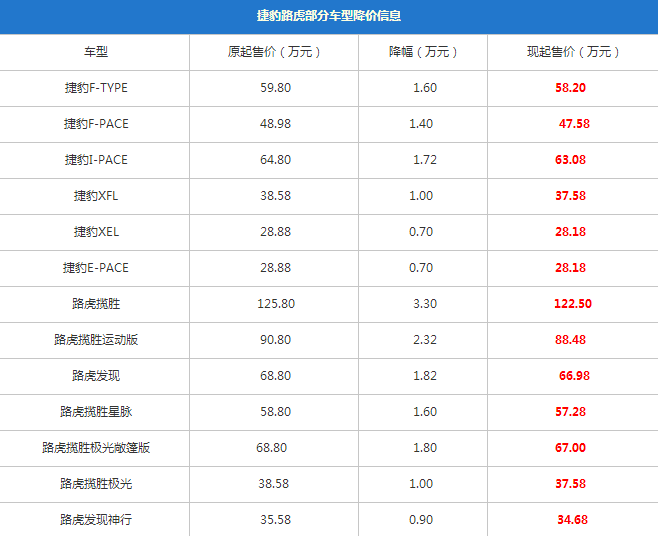The height and width of the screenshot is (536, 658).
Task: Select the red current price 67.00
Action: (x=570, y=448)
